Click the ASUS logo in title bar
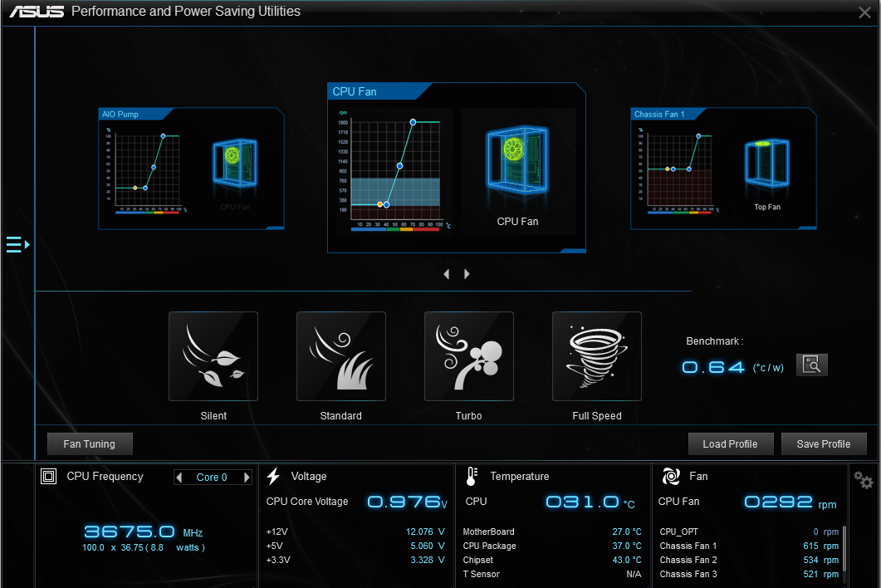 [37, 12]
